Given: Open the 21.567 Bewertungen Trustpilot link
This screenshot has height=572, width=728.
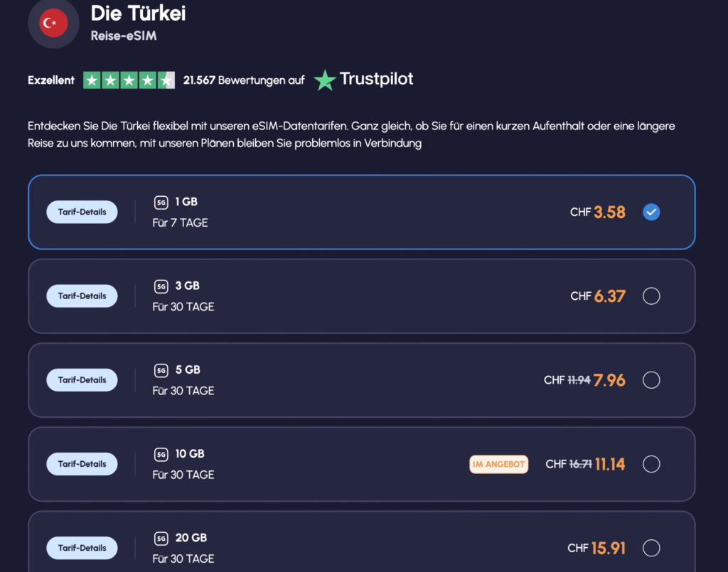Looking at the screenshot, I should (243, 80).
